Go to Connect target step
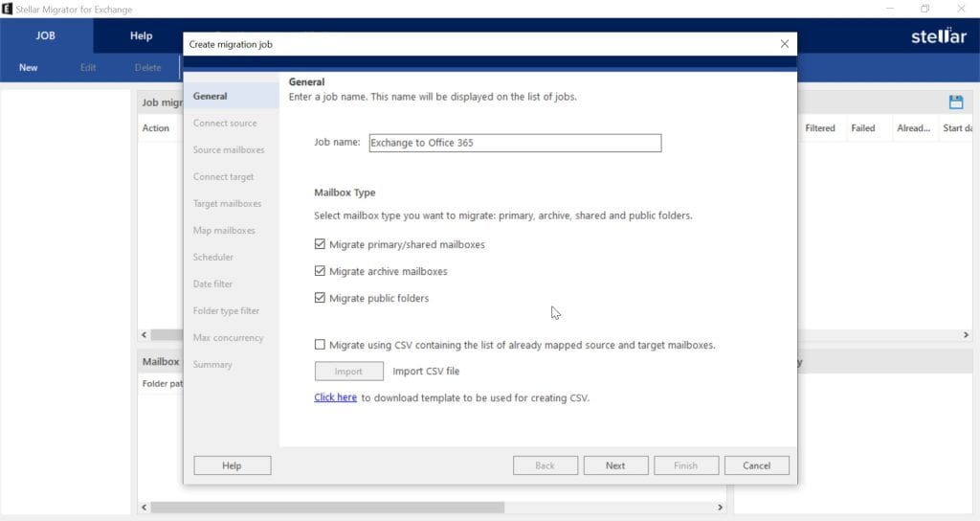The height and width of the screenshot is (521, 980). point(224,177)
